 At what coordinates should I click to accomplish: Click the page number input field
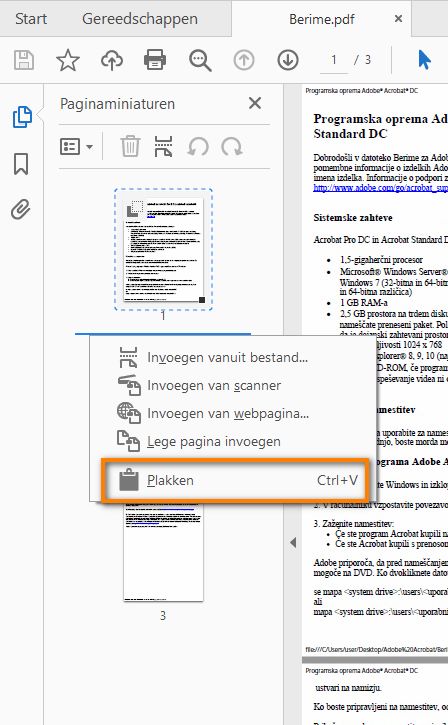click(x=334, y=60)
